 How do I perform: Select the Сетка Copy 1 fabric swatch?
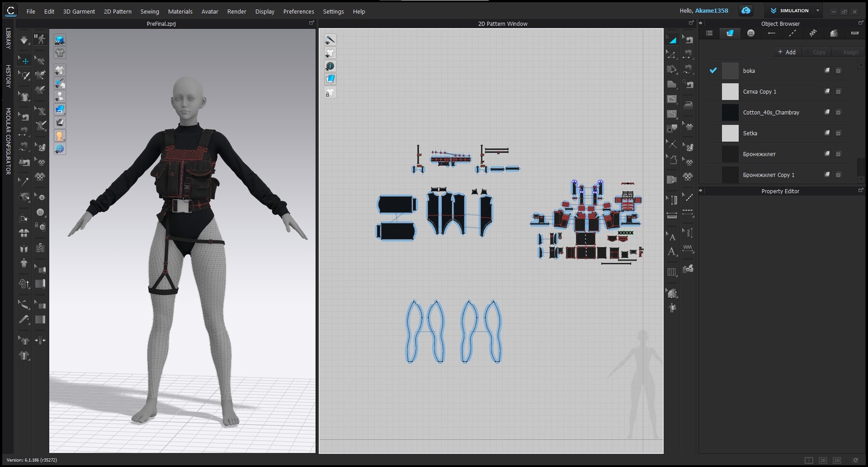pos(730,92)
